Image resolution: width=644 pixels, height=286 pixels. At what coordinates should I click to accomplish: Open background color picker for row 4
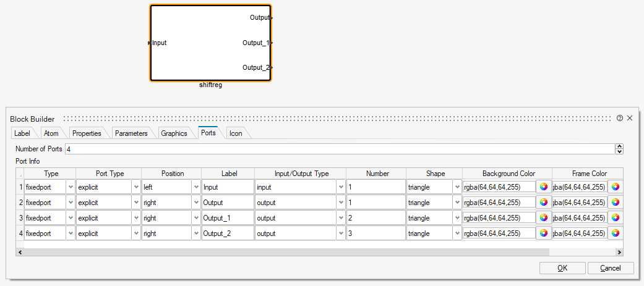[543, 233]
